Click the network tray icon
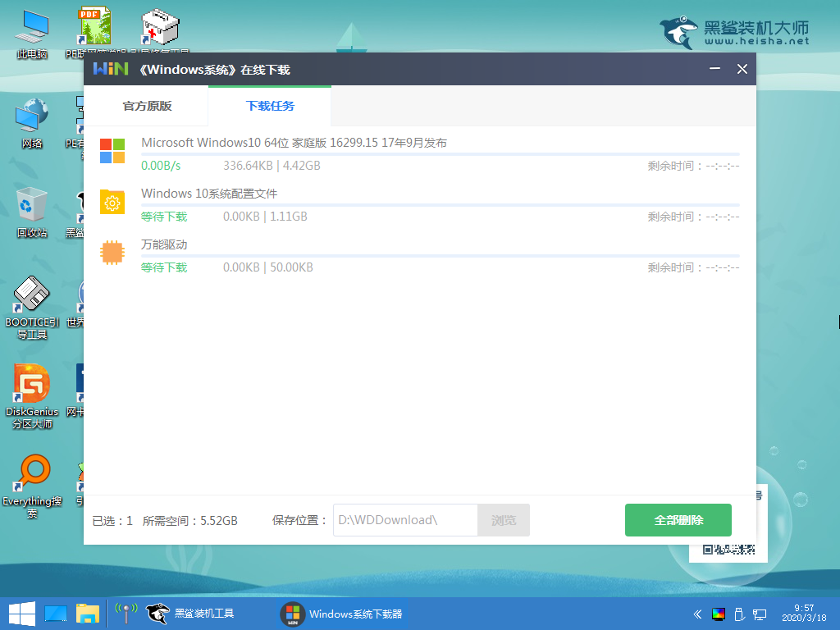840x630 pixels. 760,614
